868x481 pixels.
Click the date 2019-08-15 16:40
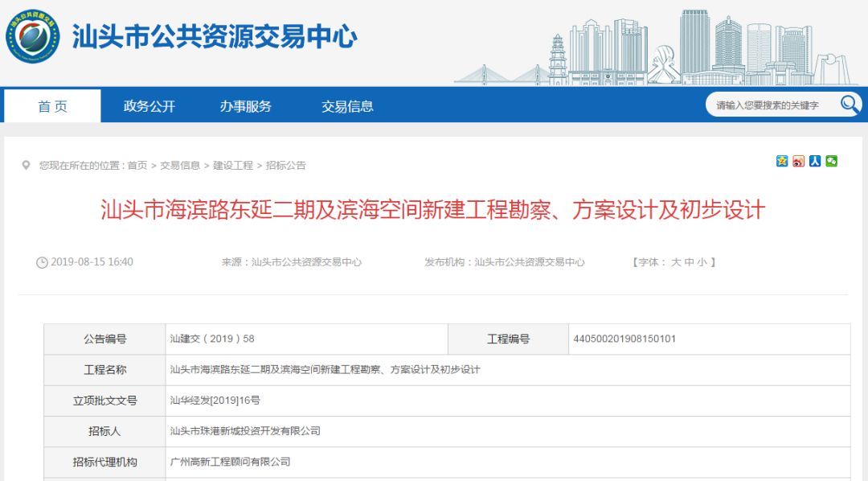(92, 262)
